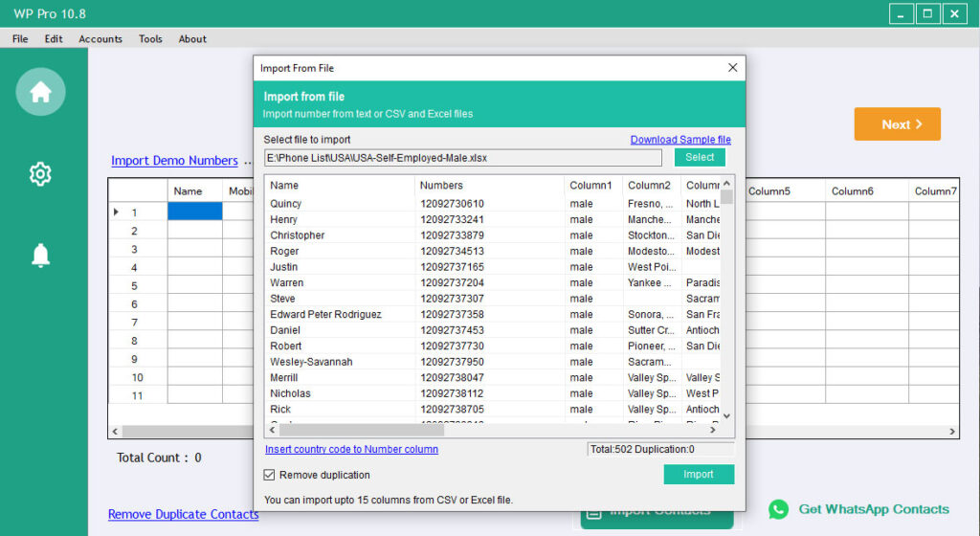Click the preview horizontal scrollbar thumb
980x536 pixels.
coord(361,430)
